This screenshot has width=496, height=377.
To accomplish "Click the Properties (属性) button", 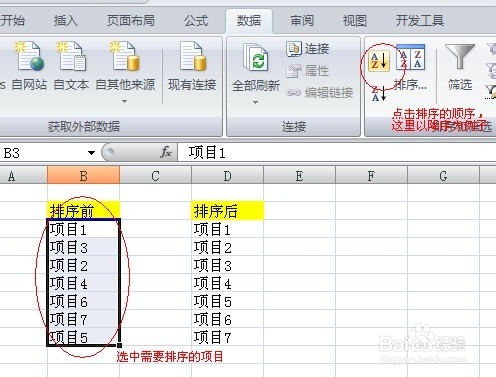I will (x=307, y=71).
